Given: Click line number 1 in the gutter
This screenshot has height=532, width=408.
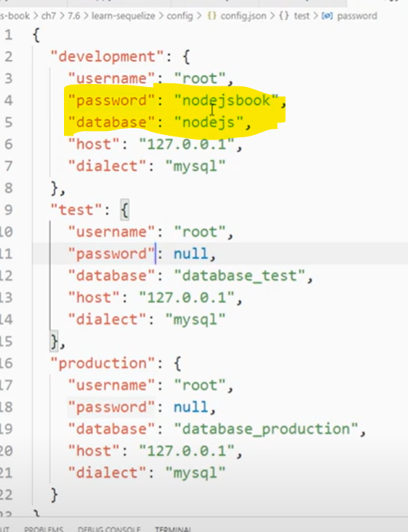Looking at the screenshot, I should pyautogui.click(x=8, y=35).
